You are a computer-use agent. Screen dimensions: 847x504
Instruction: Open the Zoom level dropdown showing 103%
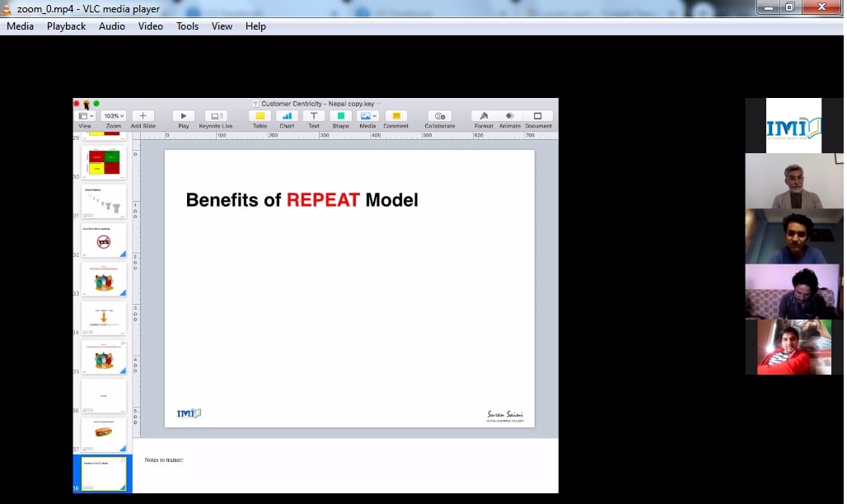[113, 115]
